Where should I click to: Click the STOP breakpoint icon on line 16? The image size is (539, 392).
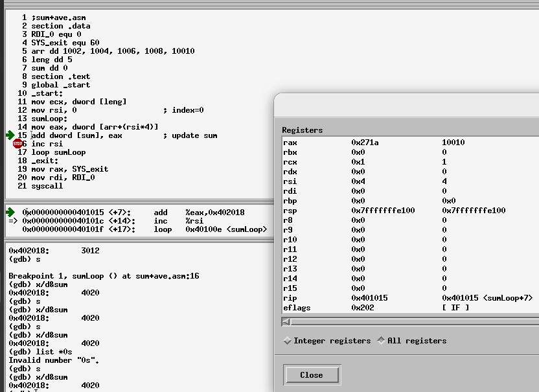tap(17, 144)
